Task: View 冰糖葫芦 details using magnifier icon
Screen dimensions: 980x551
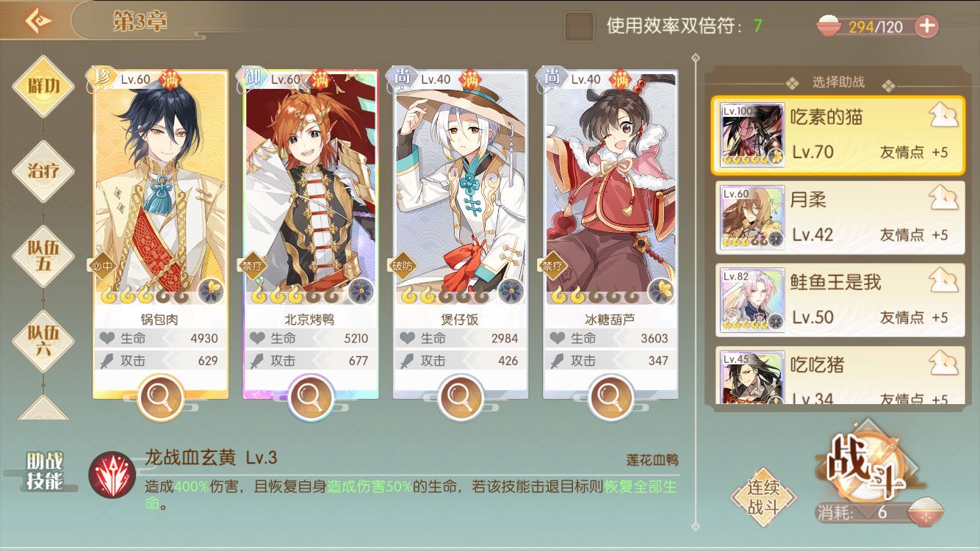Action: [x=610, y=397]
